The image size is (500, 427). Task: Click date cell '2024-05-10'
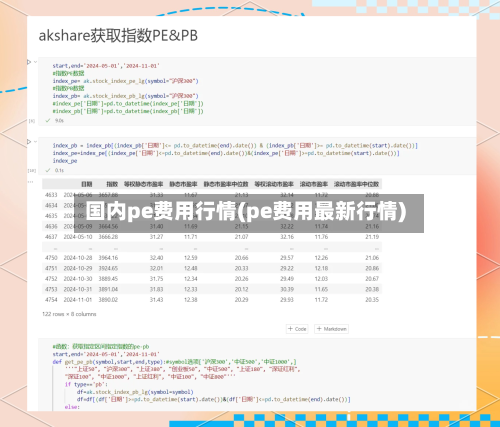pyautogui.click(x=78, y=237)
